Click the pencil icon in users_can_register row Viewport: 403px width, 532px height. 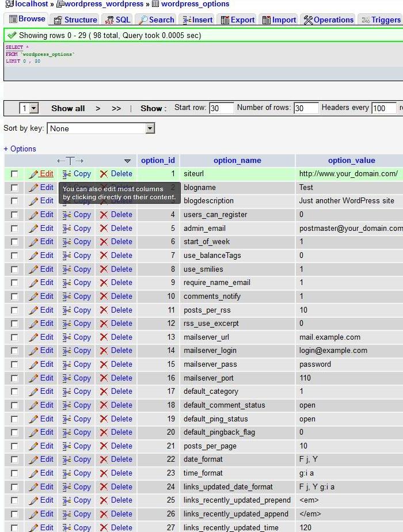pos(33,215)
